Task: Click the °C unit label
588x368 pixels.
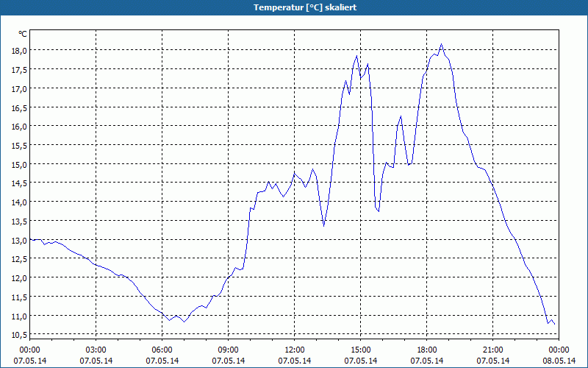Action: coord(23,34)
